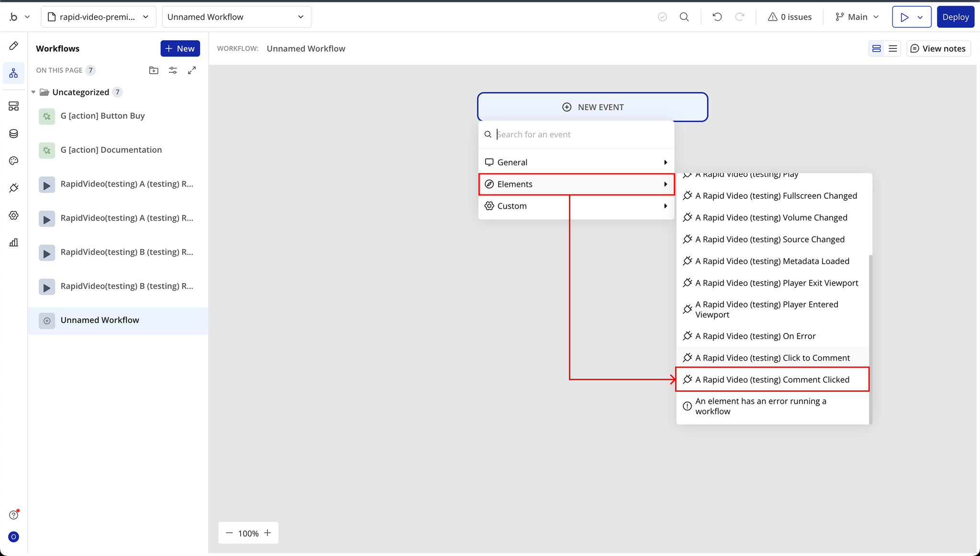The height and width of the screenshot is (556, 980).
Task: Open the Logs chart icon
Action: (13, 243)
